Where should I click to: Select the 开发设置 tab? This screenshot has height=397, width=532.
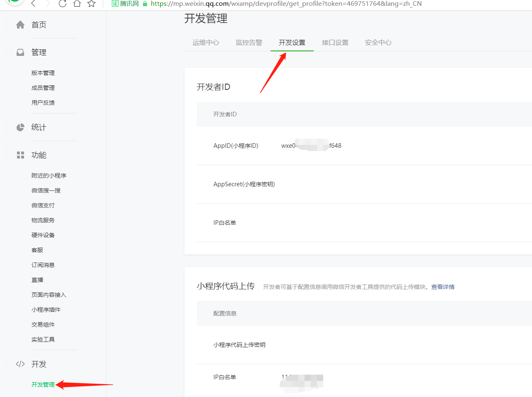pyautogui.click(x=292, y=43)
